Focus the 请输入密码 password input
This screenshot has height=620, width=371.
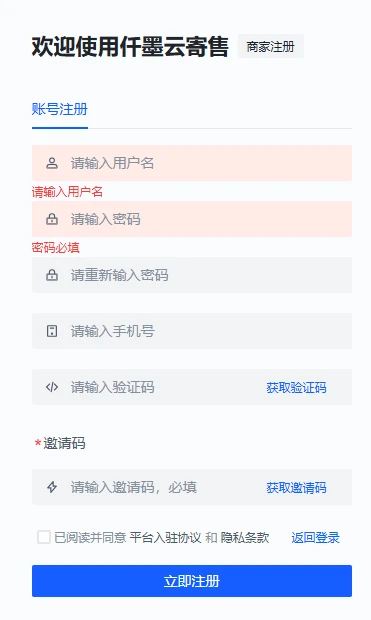pyautogui.click(x=192, y=219)
